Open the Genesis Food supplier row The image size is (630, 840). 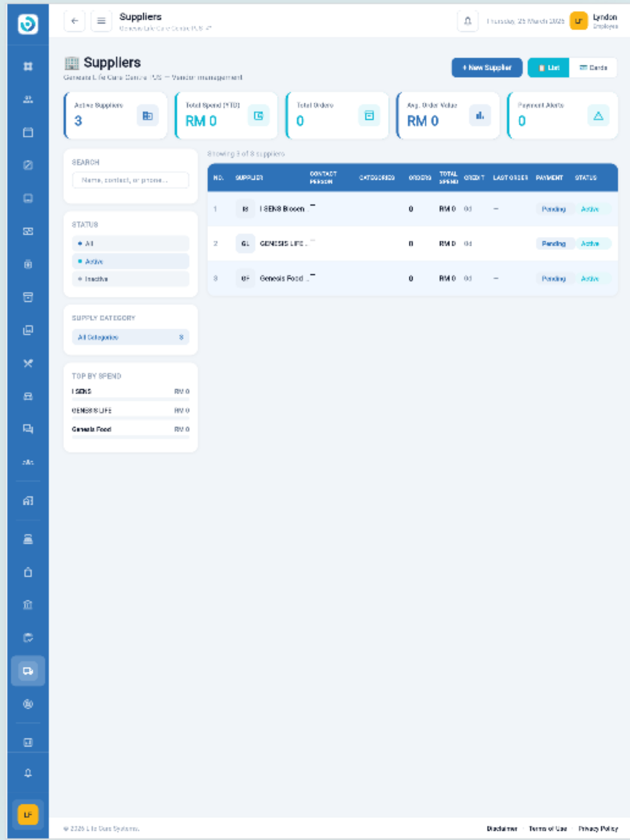click(412, 278)
